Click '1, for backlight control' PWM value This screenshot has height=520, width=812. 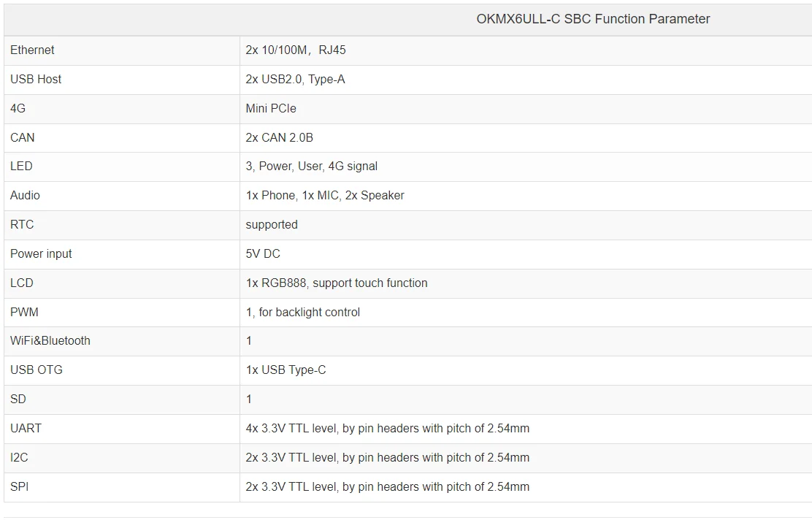click(303, 313)
